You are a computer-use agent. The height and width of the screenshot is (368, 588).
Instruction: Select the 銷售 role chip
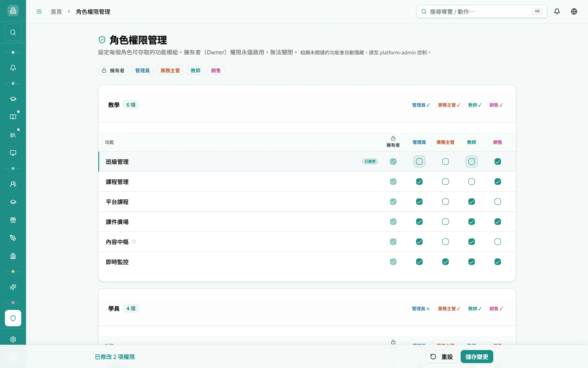(216, 70)
